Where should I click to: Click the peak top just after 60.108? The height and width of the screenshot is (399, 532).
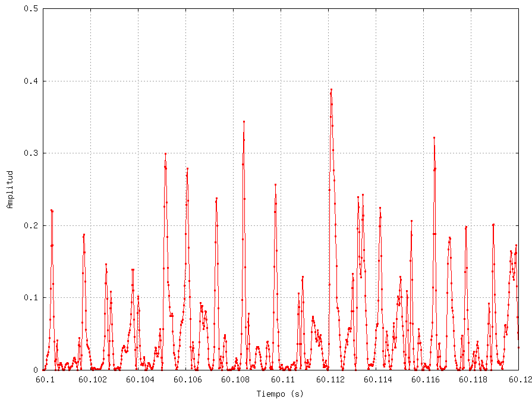(244, 122)
